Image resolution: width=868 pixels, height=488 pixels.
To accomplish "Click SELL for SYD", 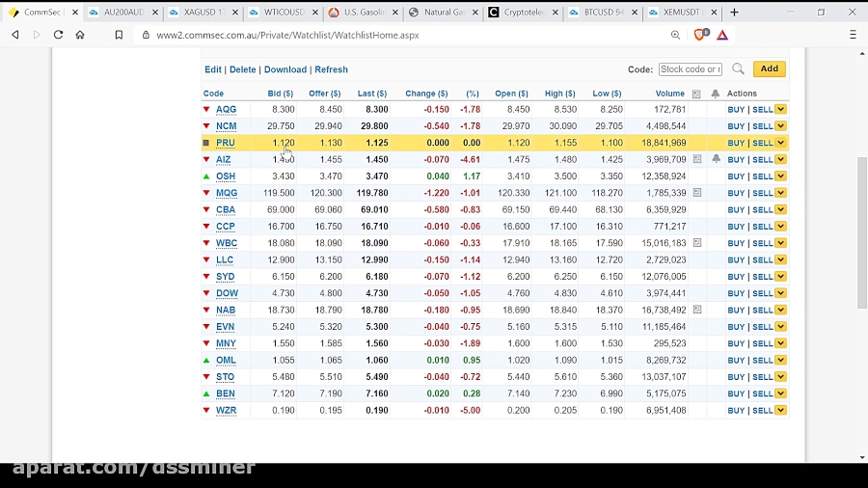I will (762, 277).
